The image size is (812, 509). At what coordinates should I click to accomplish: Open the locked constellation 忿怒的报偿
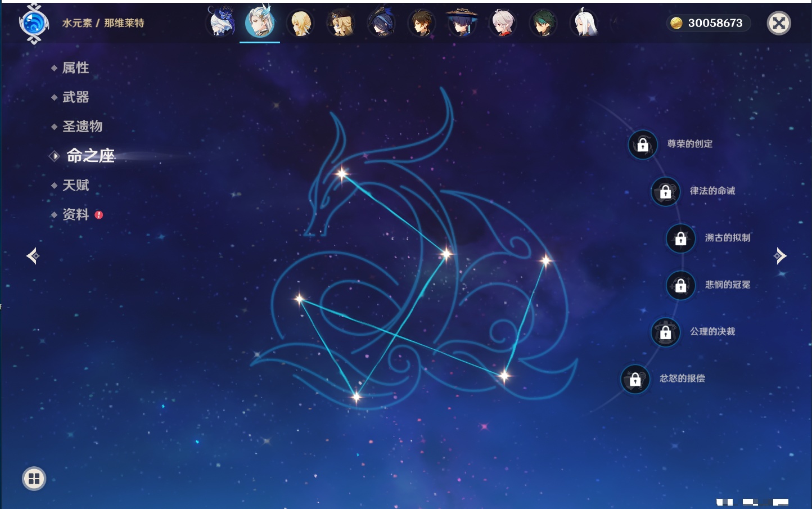point(635,379)
